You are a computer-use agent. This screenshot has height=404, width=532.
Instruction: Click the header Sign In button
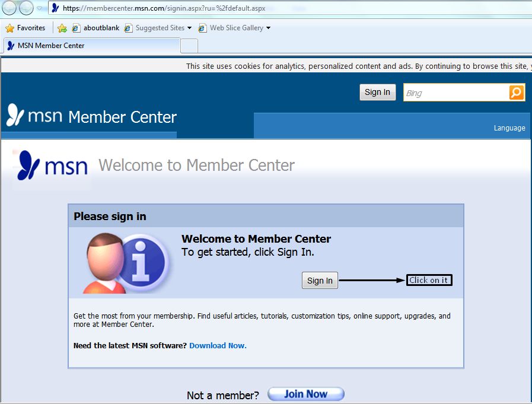tap(378, 93)
